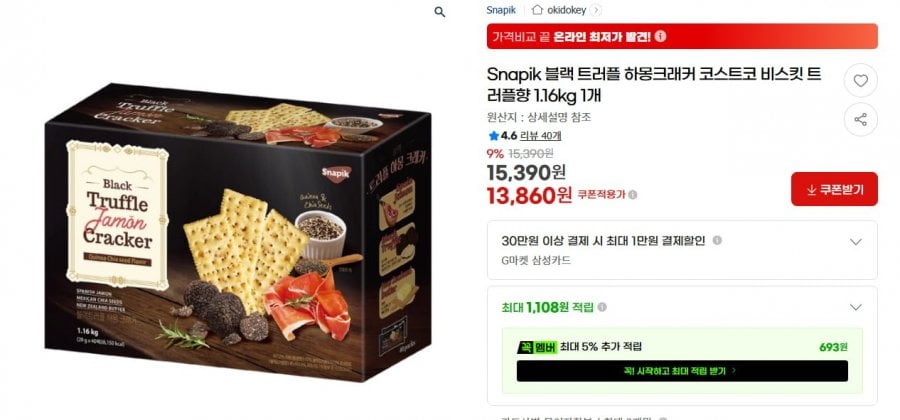Click the blue star rating icon

(494, 136)
